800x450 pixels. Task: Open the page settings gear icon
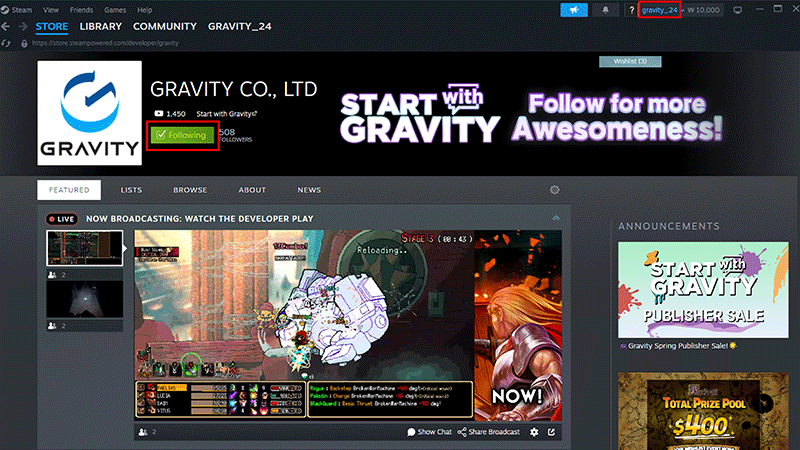pyautogui.click(x=555, y=190)
